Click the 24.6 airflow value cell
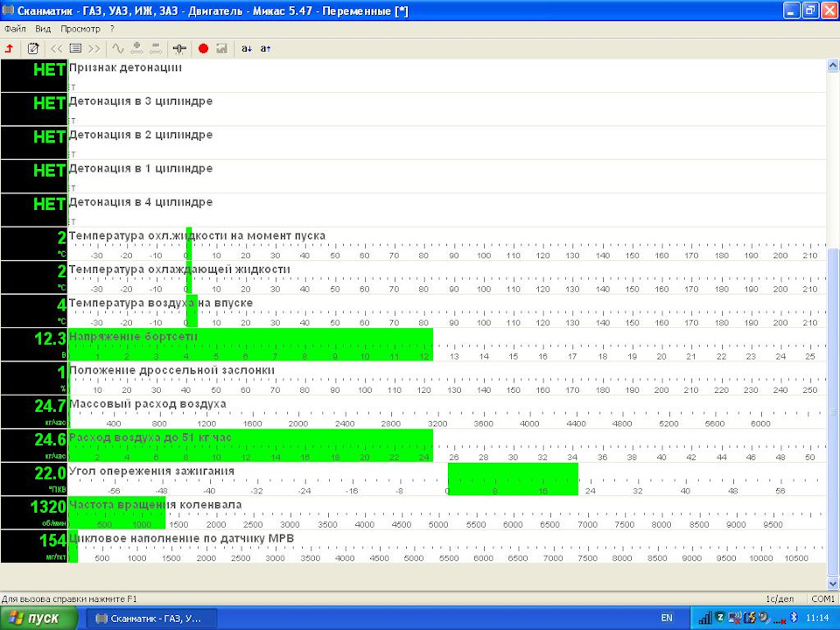Viewport: 840px width, 630px height. 34,446
